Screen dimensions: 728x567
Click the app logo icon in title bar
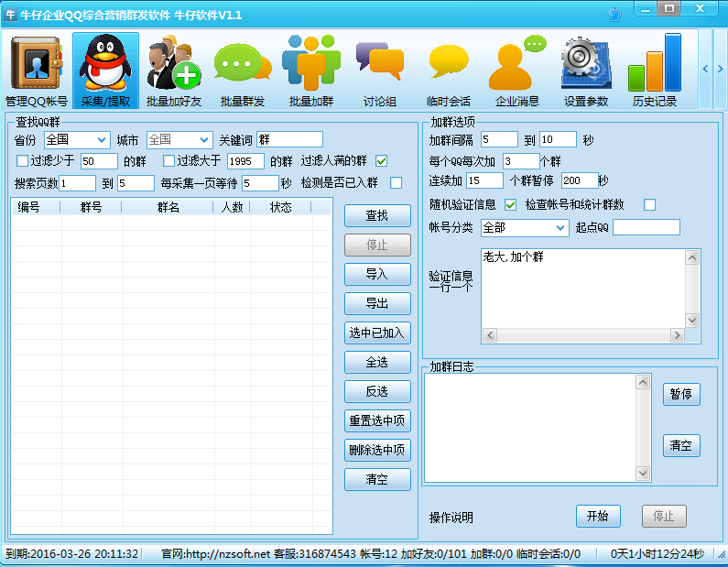[10, 15]
